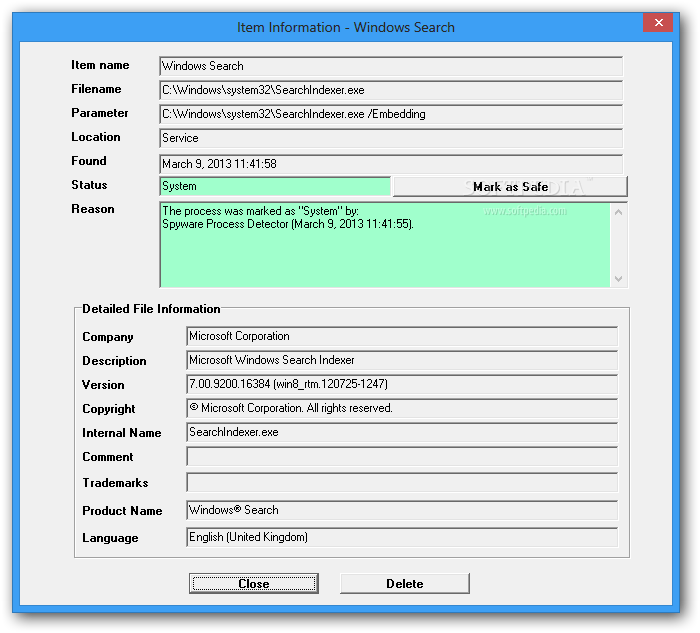Click the Copyright field
Viewport: 700px width, 633px height.
(402, 408)
